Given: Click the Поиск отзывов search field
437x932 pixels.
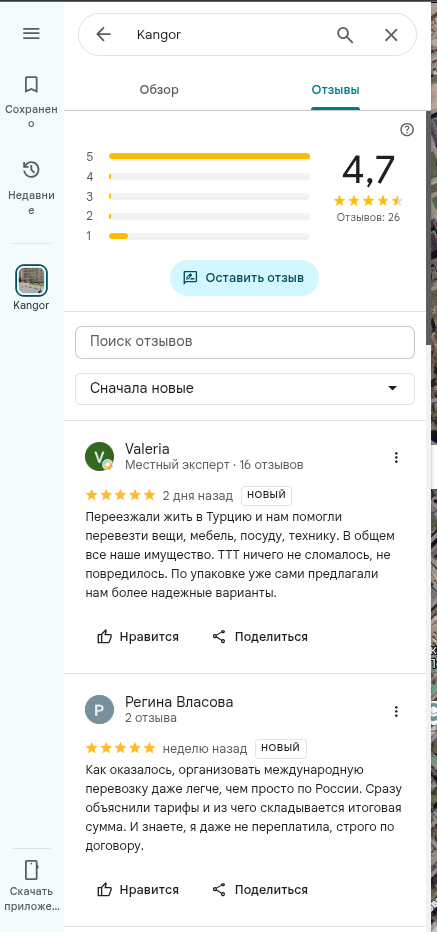Looking at the screenshot, I should (x=244, y=342).
